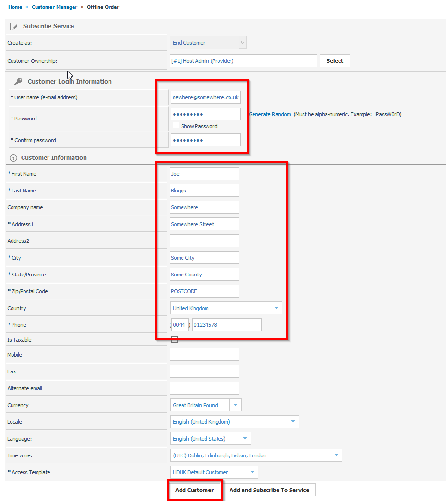
Task: Click Add and Subscribe To Service button
Action: (269, 490)
